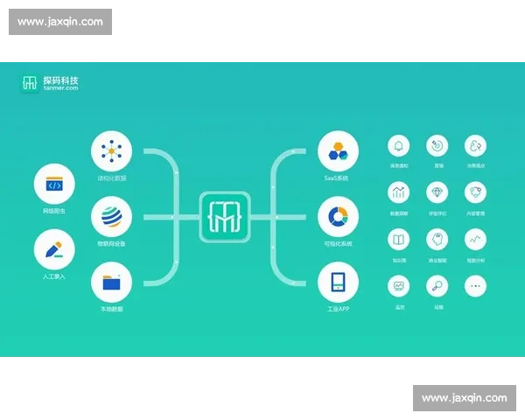Click the marketing target icon
The height and width of the screenshot is (420, 525).
437,145
